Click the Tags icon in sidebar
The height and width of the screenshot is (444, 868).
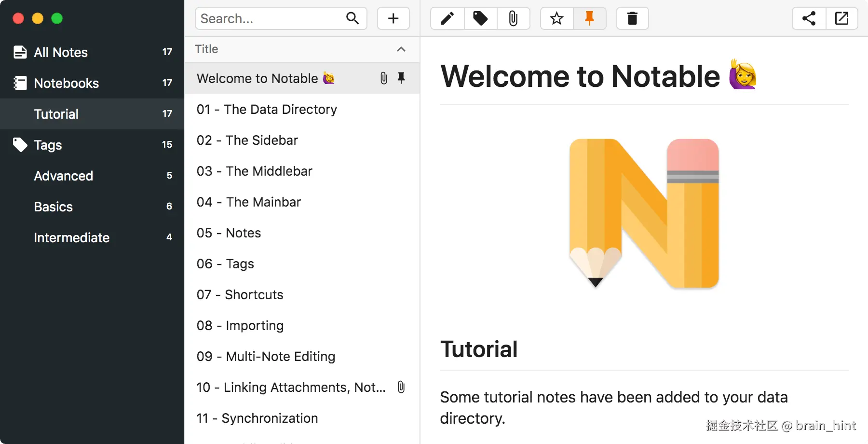tap(20, 145)
